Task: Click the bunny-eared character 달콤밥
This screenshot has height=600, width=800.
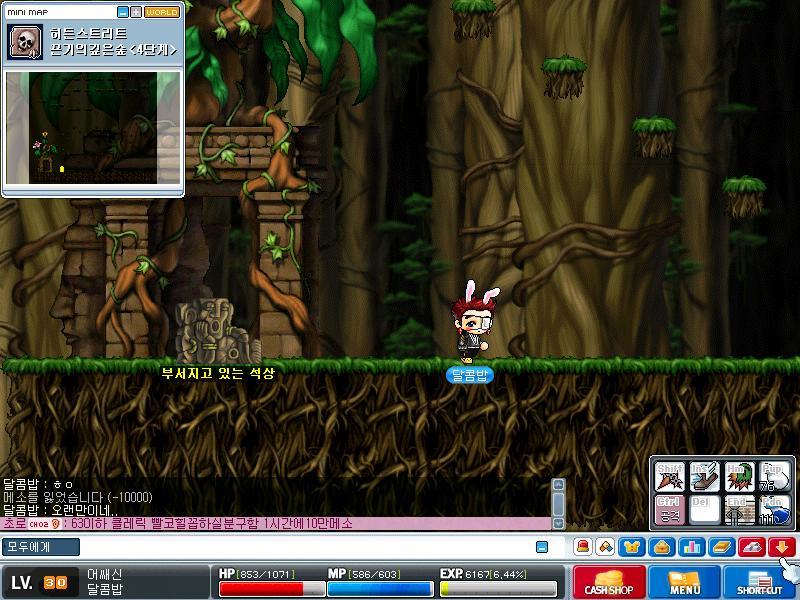Action: click(473, 322)
